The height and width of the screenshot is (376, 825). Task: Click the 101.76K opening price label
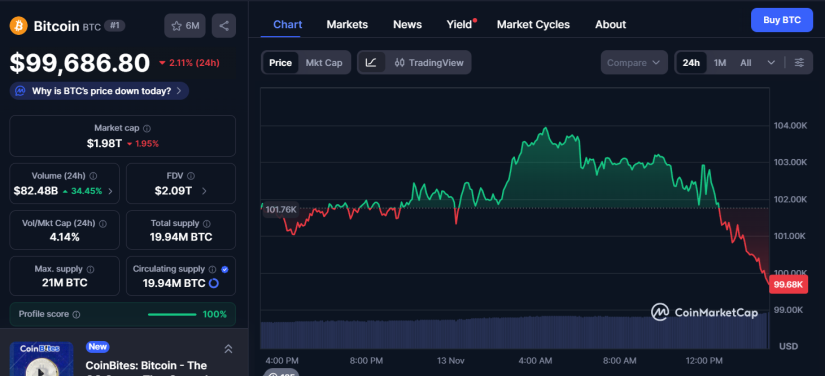(281, 210)
